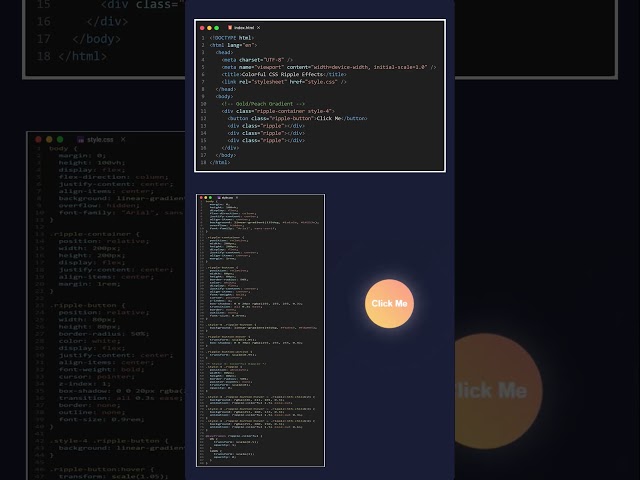The height and width of the screenshot is (480, 640).
Task: Click the '<!DOCTYPE html>' line in index.html
Action: click(232, 38)
